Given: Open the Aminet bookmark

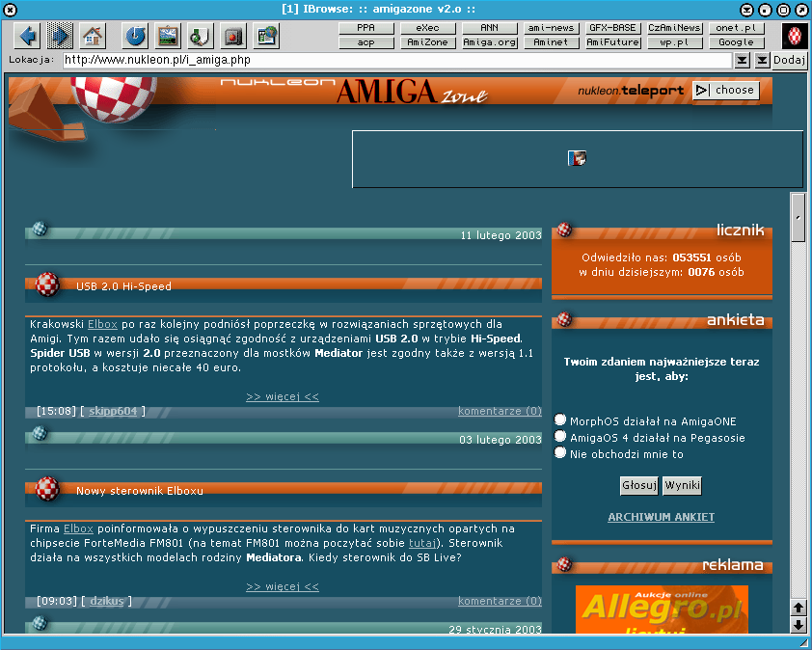Looking at the screenshot, I should click(x=551, y=42).
